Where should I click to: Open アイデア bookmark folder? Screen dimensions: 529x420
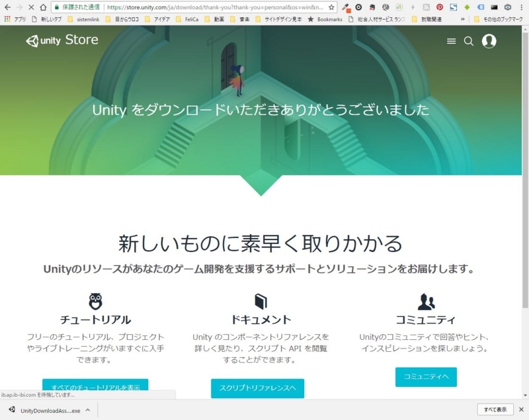(157, 19)
